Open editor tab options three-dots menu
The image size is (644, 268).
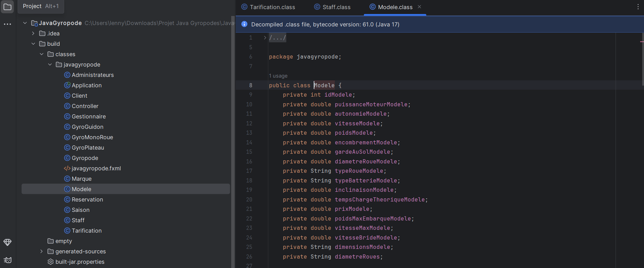[638, 7]
